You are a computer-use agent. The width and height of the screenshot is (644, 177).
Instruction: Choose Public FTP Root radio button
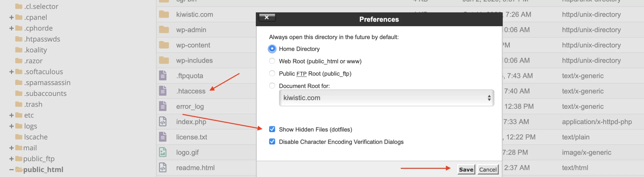point(272,74)
